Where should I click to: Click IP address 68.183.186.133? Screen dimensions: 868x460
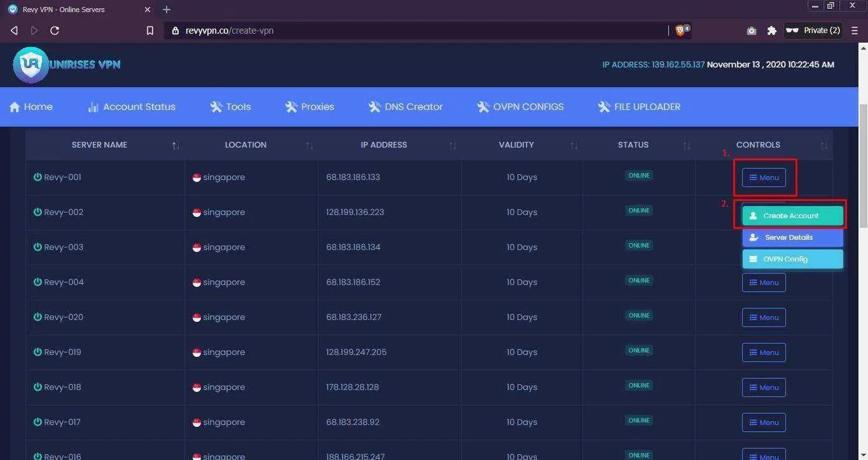353,178
